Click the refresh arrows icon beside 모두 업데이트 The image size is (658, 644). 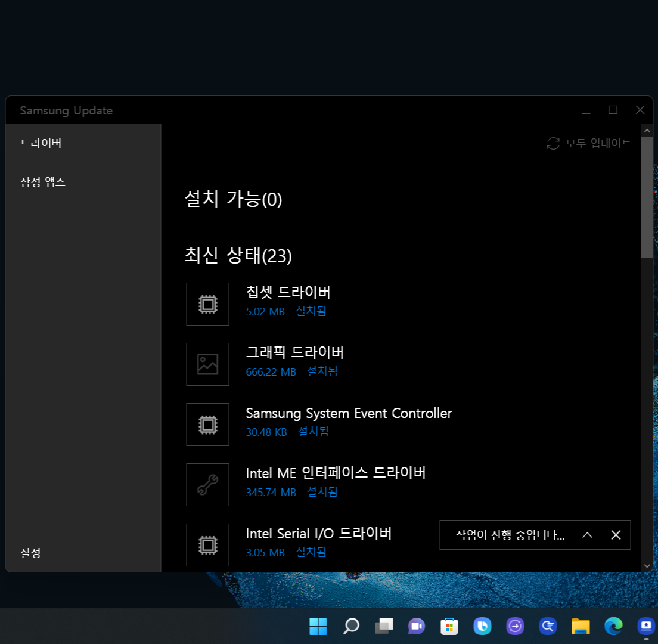553,144
